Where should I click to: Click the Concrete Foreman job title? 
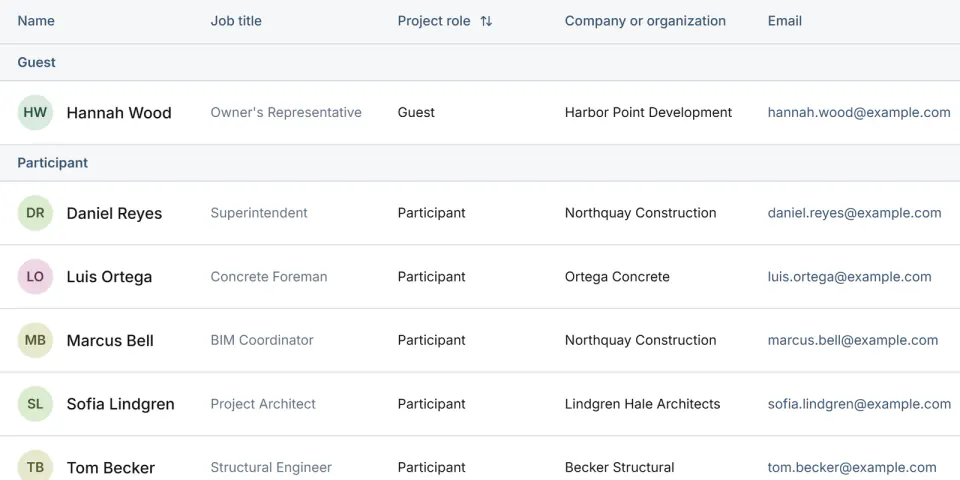269,277
